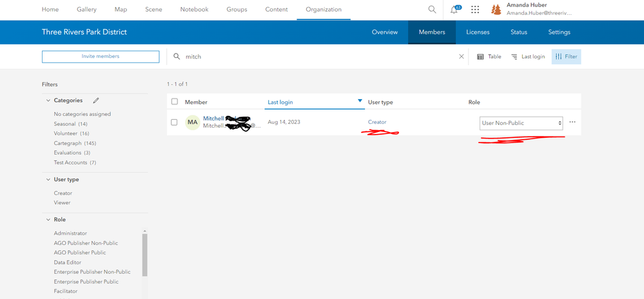Collapse the User type filter section
644x299 pixels.
click(48, 180)
